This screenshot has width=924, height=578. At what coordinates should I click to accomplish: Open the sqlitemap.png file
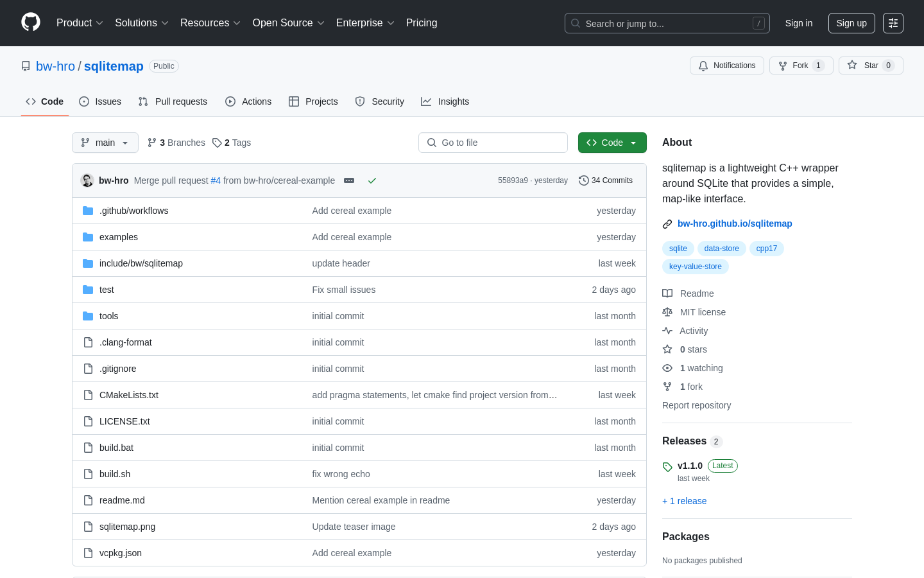(127, 527)
